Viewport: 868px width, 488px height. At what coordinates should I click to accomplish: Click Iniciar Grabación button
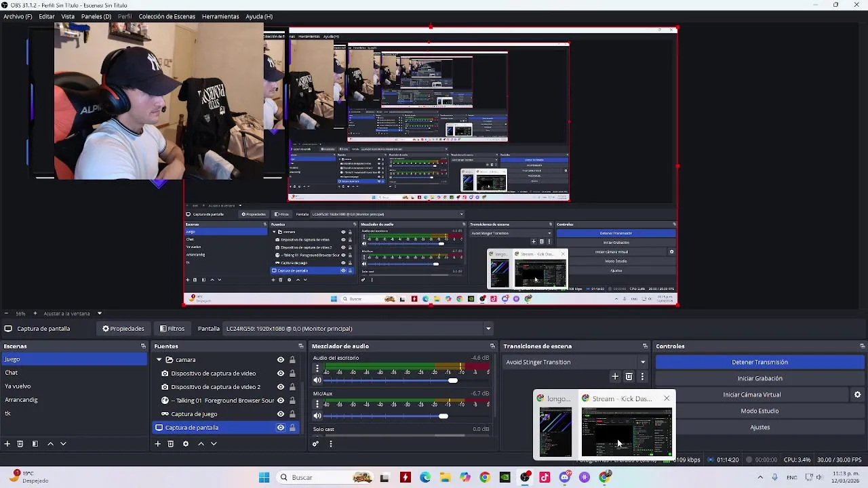pyautogui.click(x=759, y=378)
